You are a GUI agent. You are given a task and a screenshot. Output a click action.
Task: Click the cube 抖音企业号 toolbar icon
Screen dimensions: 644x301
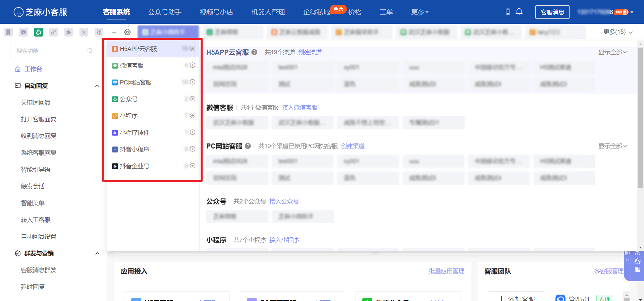click(x=99, y=32)
